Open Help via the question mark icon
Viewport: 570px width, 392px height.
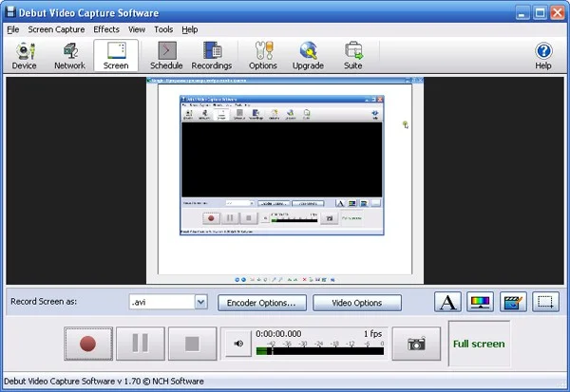(543, 56)
